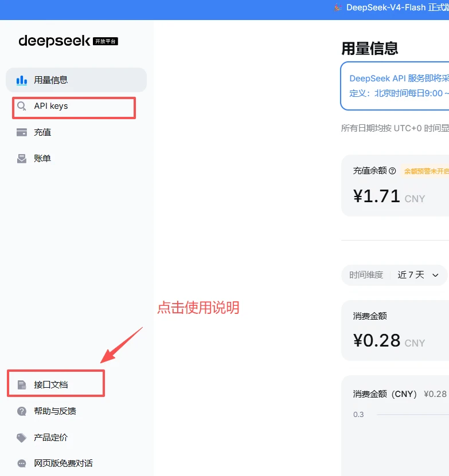Open the 账单 page
The height and width of the screenshot is (476, 449).
[x=76, y=159]
